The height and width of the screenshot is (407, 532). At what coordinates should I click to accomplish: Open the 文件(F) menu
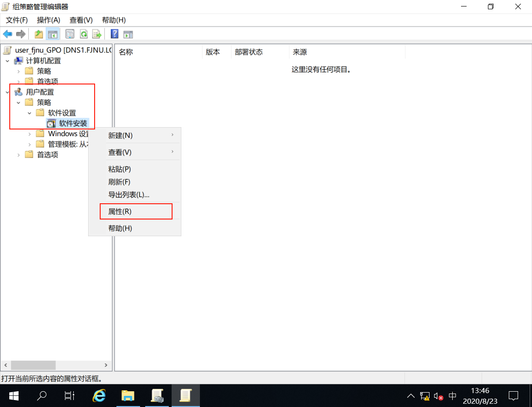point(17,20)
